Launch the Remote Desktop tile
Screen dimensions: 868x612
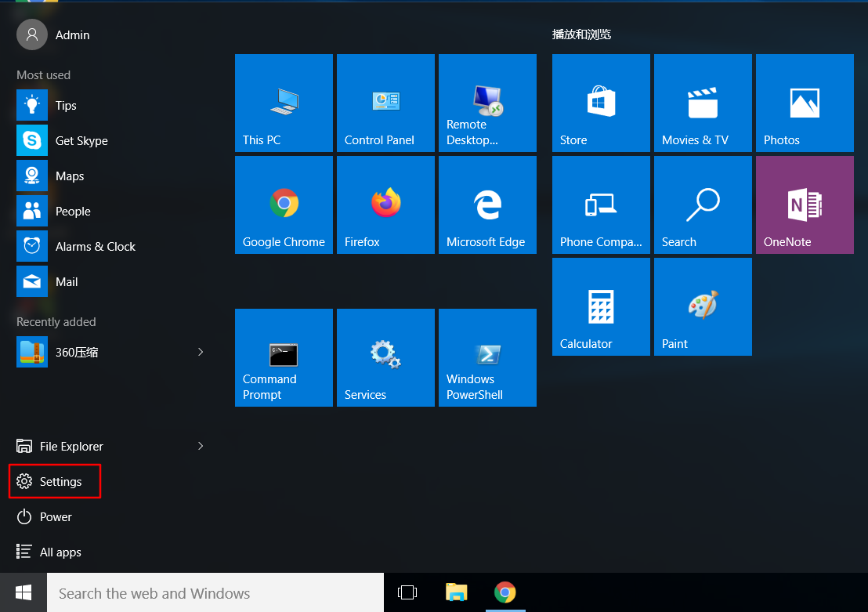coord(487,103)
